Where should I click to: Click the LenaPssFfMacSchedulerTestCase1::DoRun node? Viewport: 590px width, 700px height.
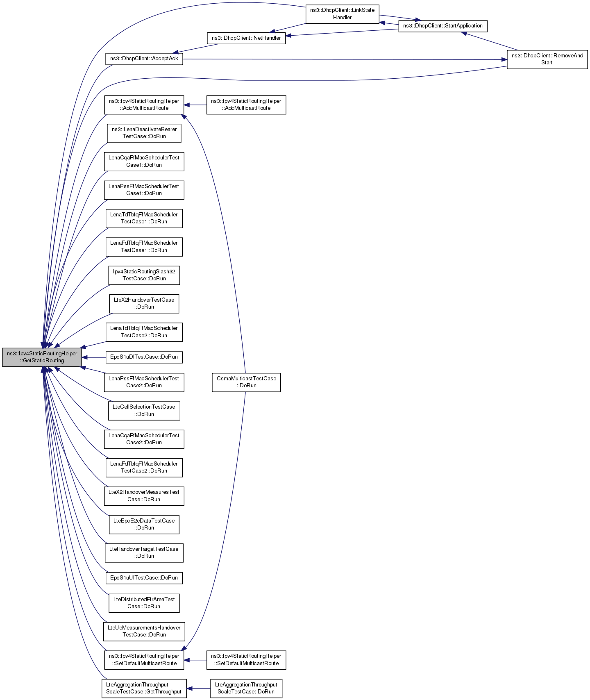tap(144, 190)
